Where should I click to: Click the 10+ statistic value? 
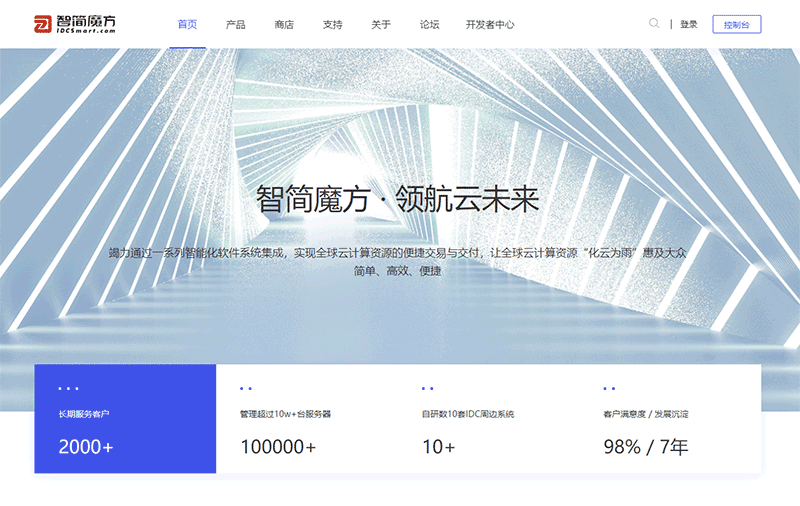(438, 447)
